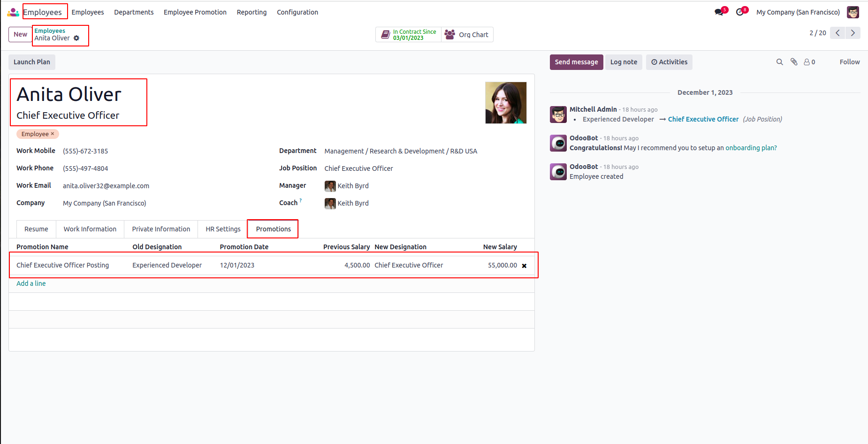
Task: Switch to Private Information tab
Action: (161, 229)
